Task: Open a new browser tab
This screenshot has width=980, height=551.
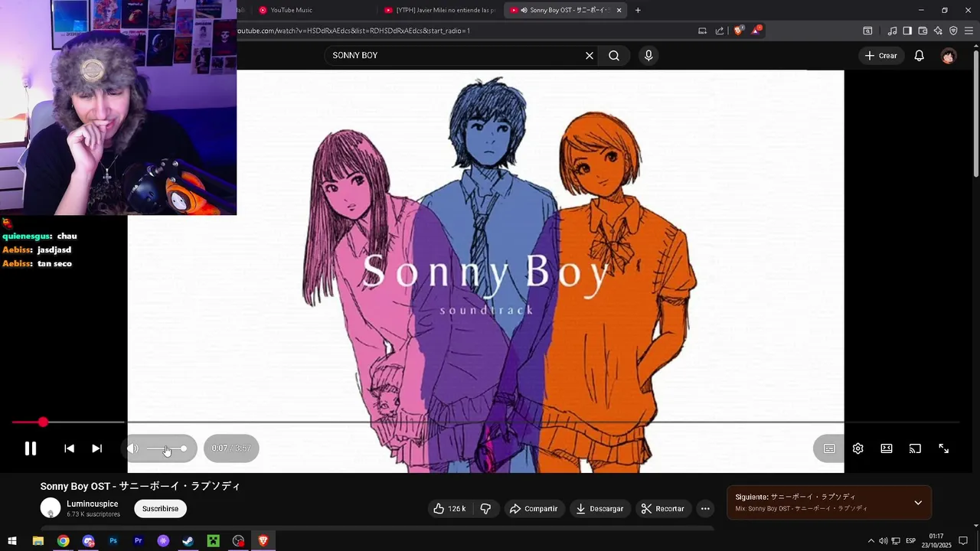Action: click(x=638, y=10)
